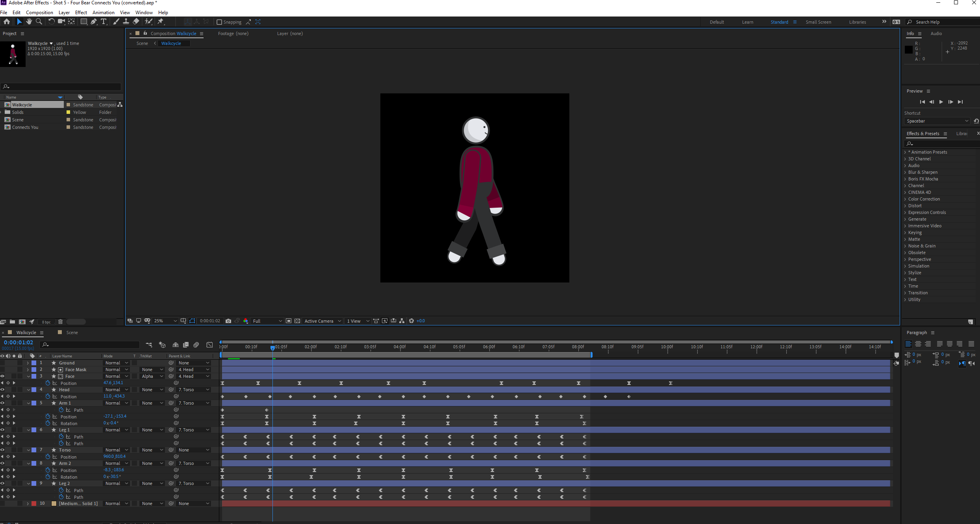Open the 25% magnification dropdown
This screenshot has width=980, height=524.
tap(165, 321)
